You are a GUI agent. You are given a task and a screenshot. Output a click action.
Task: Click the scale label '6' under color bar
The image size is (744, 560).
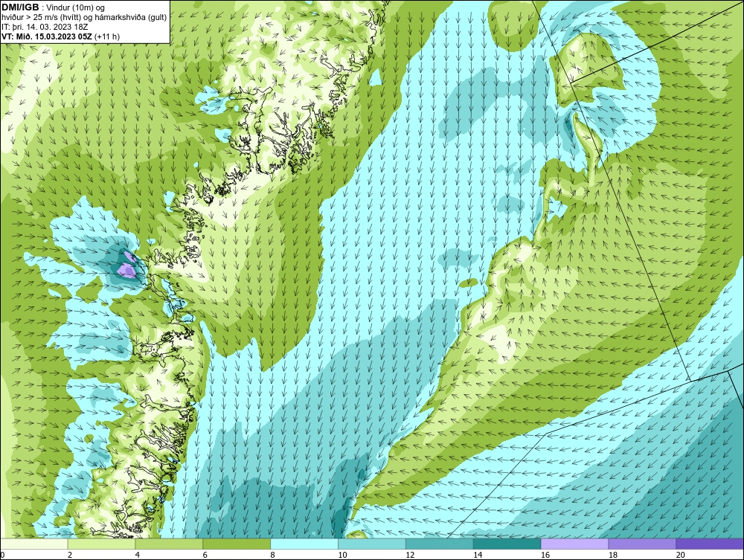pos(205,555)
